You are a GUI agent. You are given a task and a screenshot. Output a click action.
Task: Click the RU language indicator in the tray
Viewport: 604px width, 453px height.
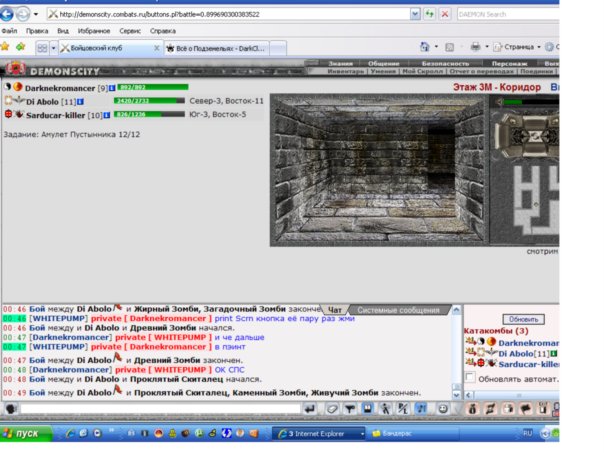(527, 433)
